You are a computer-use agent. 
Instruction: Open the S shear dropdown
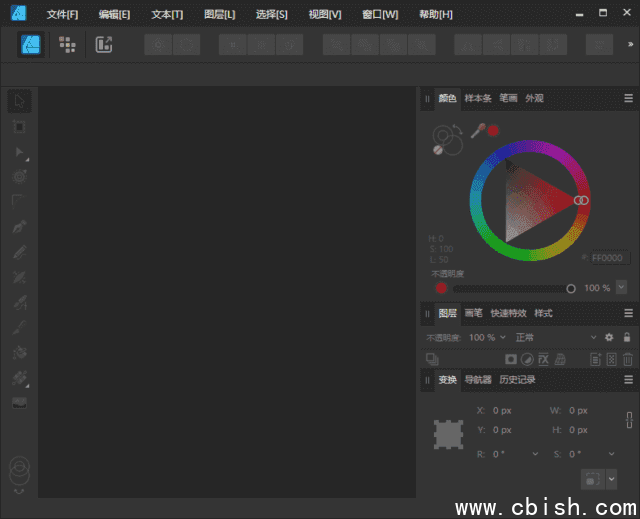[611, 454]
